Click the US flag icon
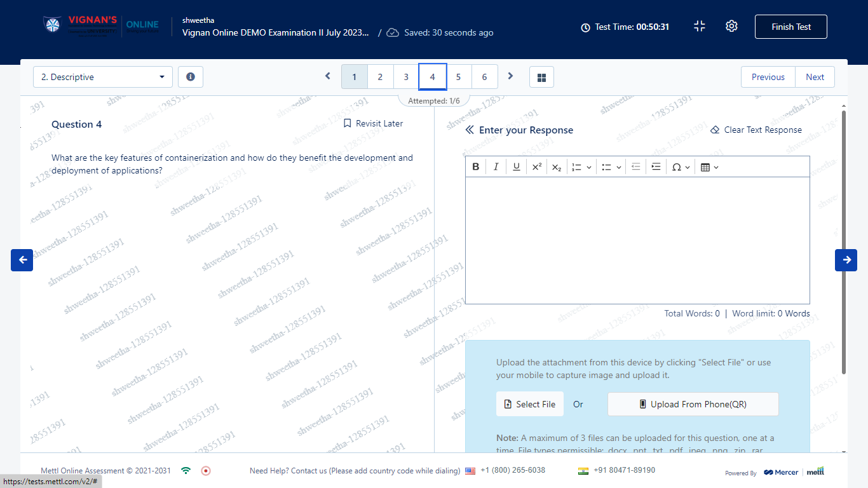Screen dimensions: 868x488 [470, 471]
